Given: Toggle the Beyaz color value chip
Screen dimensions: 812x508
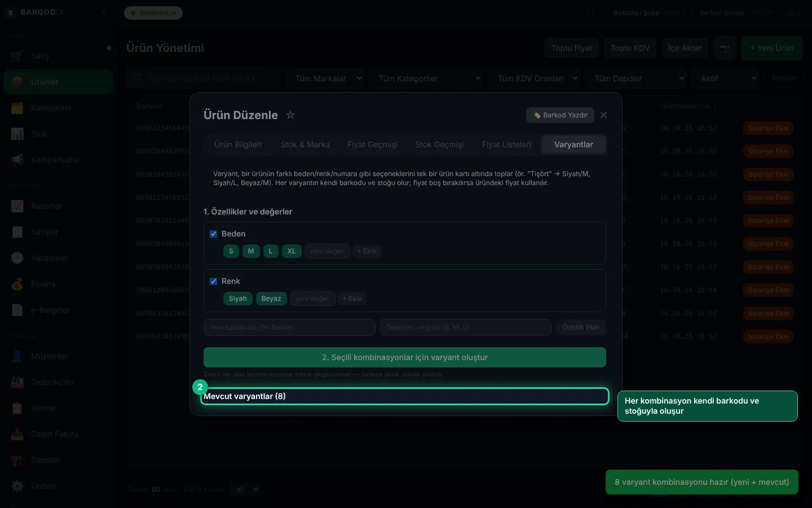Looking at the screenshot, I should pos(271,299).
